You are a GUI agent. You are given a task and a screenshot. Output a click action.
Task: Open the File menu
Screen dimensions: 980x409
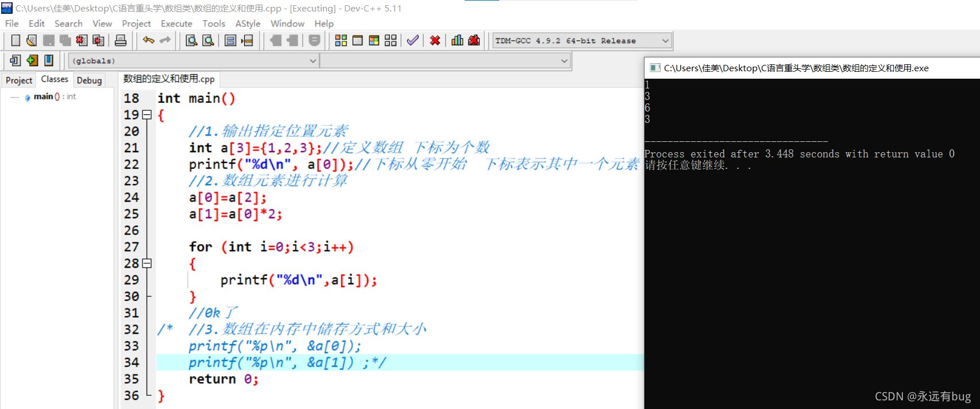pos(11,24)
